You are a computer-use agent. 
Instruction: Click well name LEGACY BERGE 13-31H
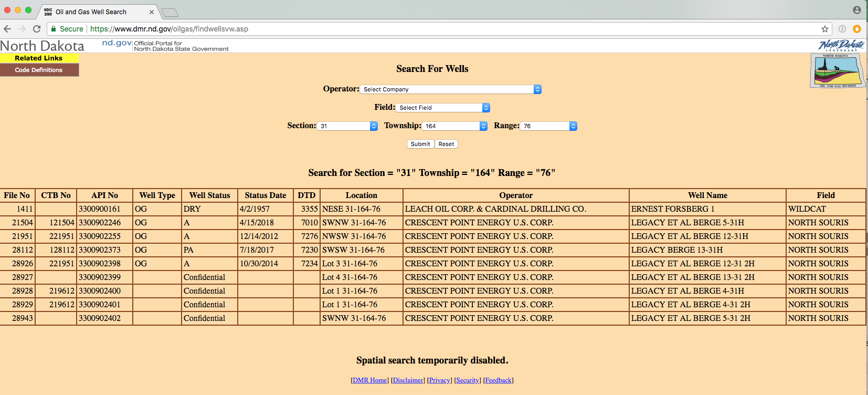click(677, 250)
